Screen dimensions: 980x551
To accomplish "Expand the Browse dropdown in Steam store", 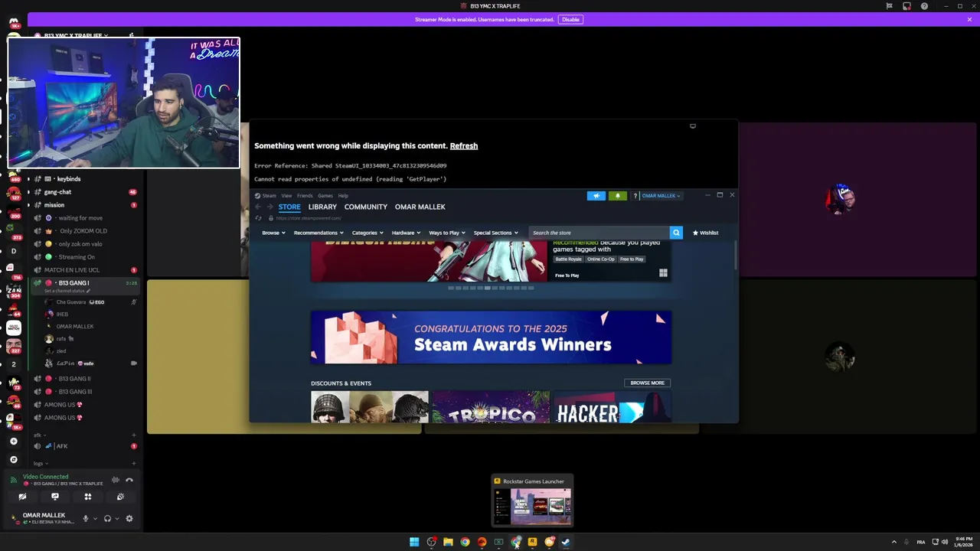I will tap(273, 233).
